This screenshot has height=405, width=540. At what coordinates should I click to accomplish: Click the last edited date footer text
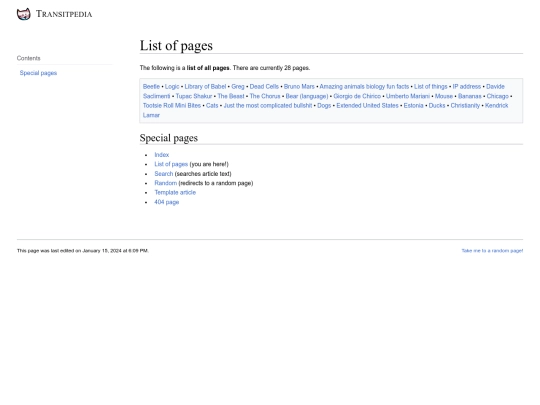coord(83,251)
